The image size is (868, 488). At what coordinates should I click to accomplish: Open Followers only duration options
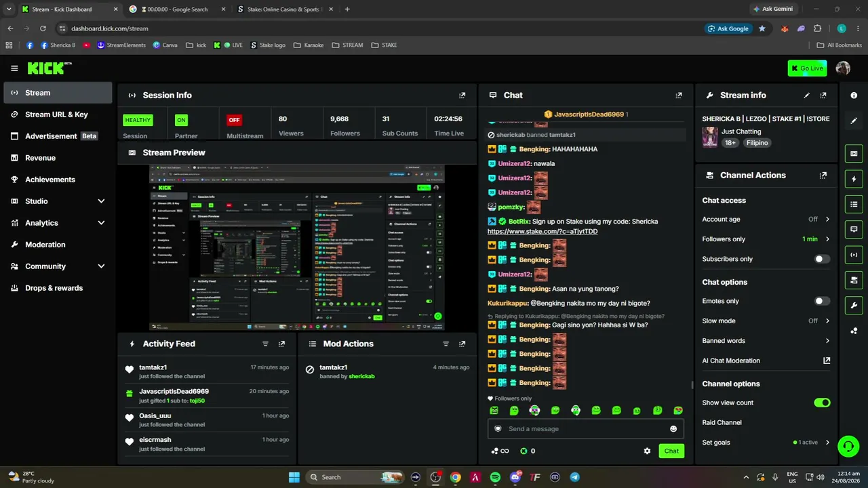tap(766, 239)
